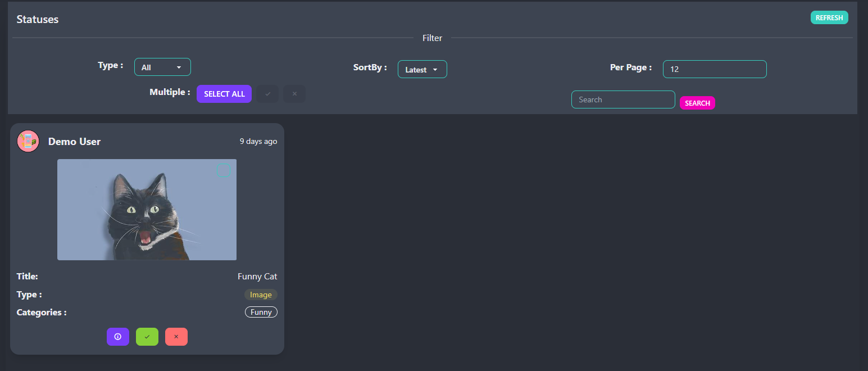Click the Demo User avatar icon
This screenshot has height=371, width=868.
click(x=28, y=141)
